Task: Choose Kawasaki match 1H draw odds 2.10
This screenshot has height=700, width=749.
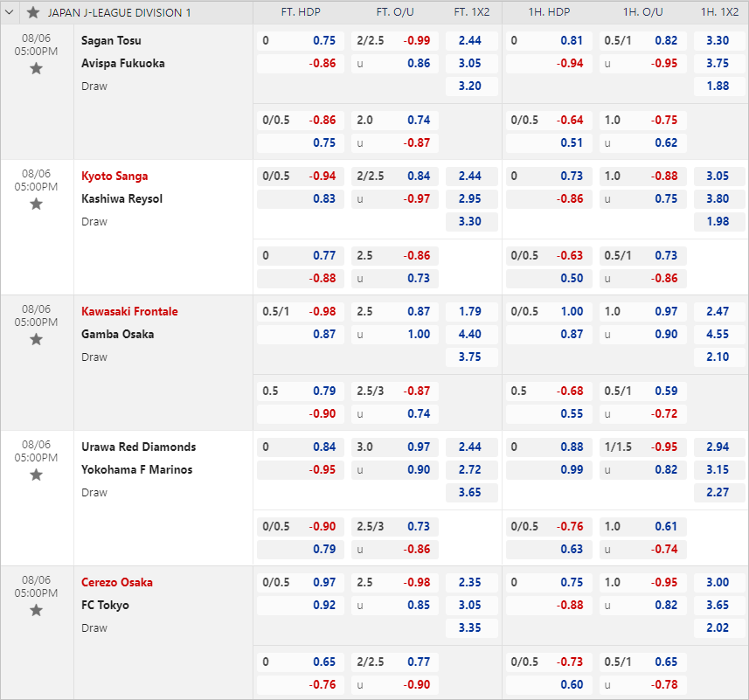Action: [x=719, y=357]
